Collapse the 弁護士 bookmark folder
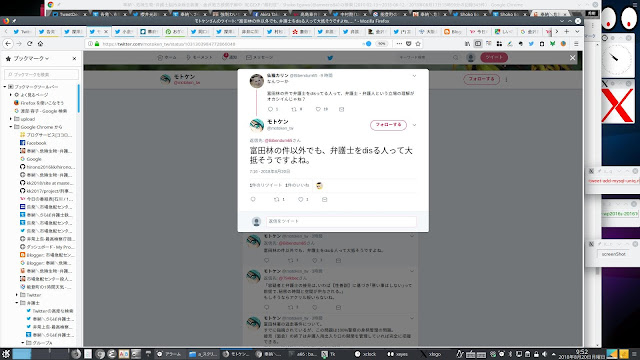The image size is (640, 360). click(x=17, y=303)
